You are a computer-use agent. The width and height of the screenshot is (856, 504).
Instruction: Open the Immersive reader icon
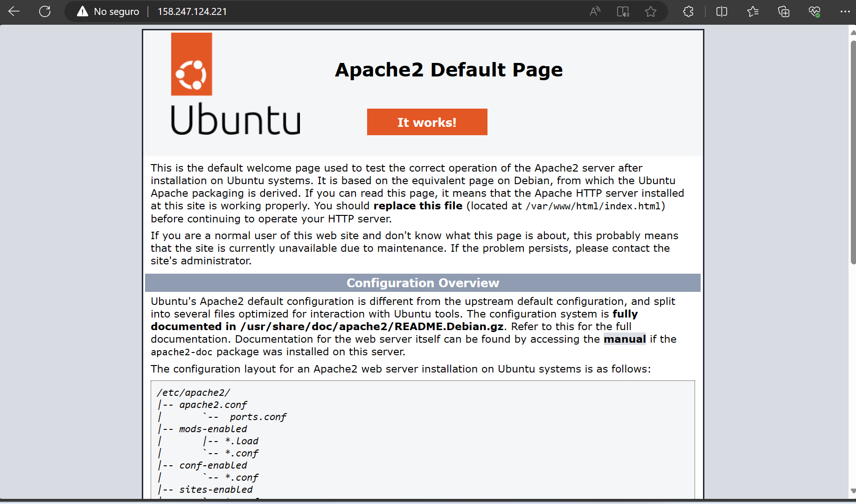(623, 12)
